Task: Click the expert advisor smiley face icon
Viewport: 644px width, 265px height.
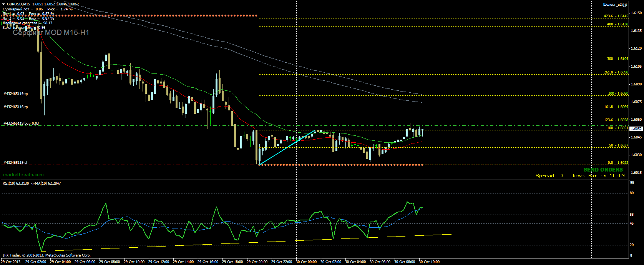Action: (x=625, y=5)
